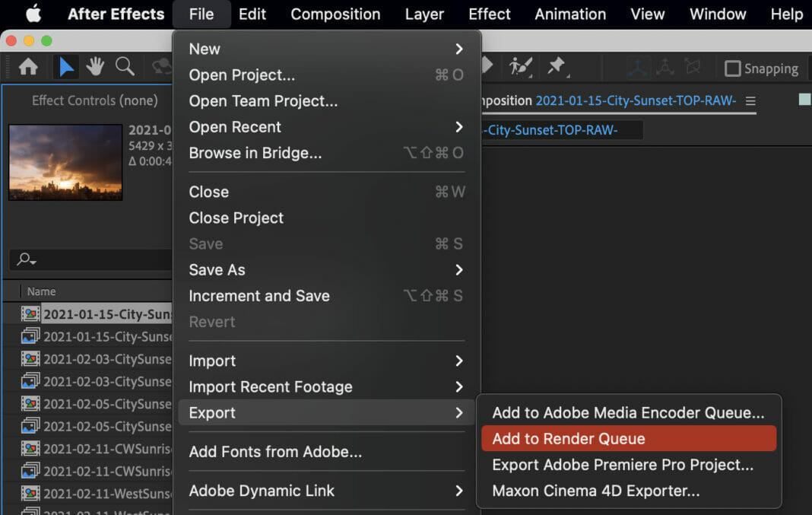The width and height of the screenshot is (812, 515).
Task: Switch to World Axis mode
Action: click(x=665, y=67)
